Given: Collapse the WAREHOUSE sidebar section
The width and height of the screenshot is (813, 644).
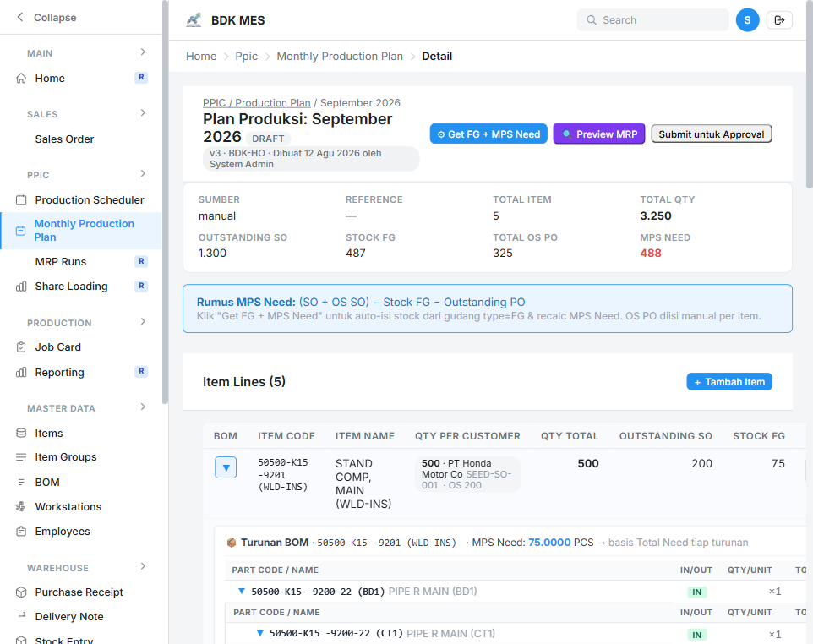Looking at the screenshot, I should tap(143, 566).
